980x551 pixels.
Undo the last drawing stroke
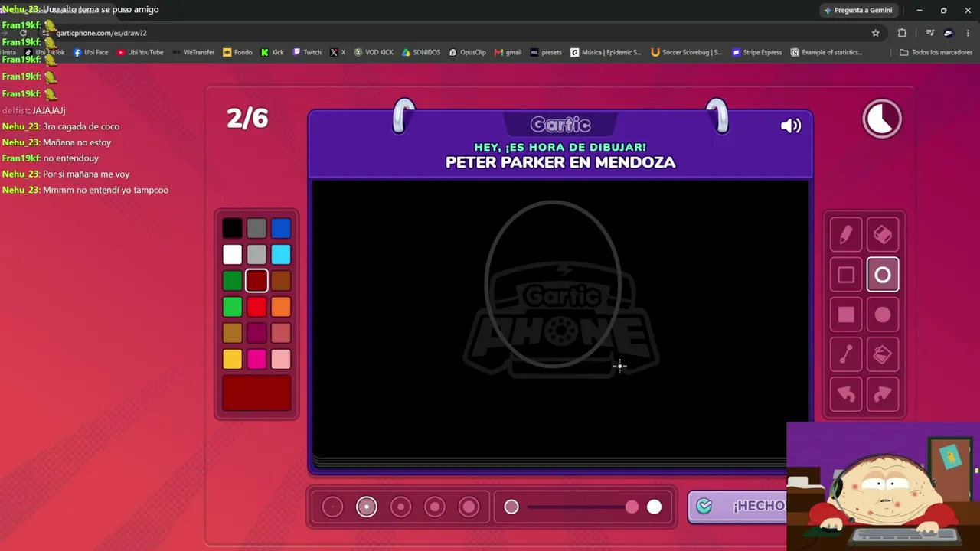pyautogui.click(x=846, y=394)
